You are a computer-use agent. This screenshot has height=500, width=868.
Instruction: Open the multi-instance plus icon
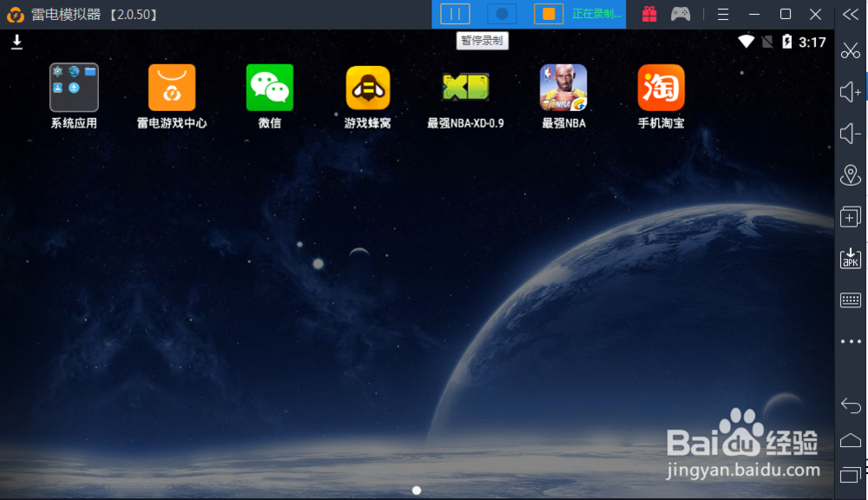851,216
